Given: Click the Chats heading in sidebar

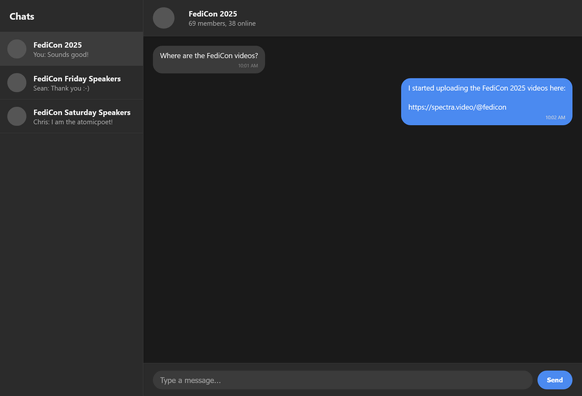Looking at the screenshot, I should [22, 16].
